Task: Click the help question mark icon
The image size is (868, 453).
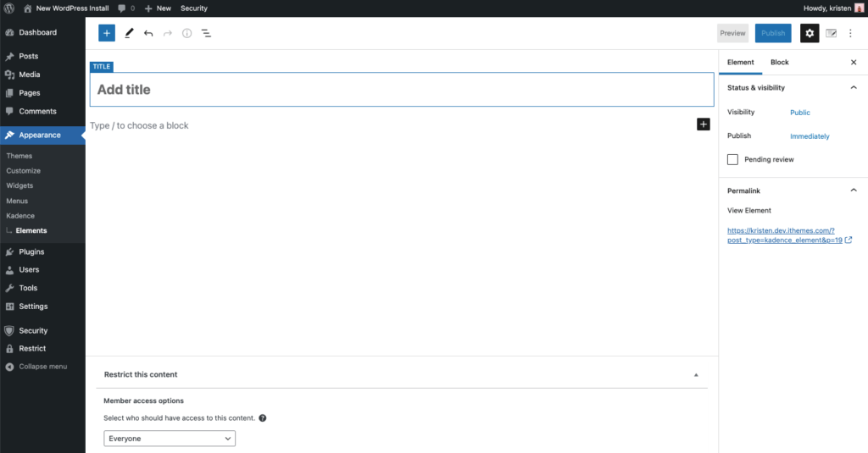Action: [263, 418]
